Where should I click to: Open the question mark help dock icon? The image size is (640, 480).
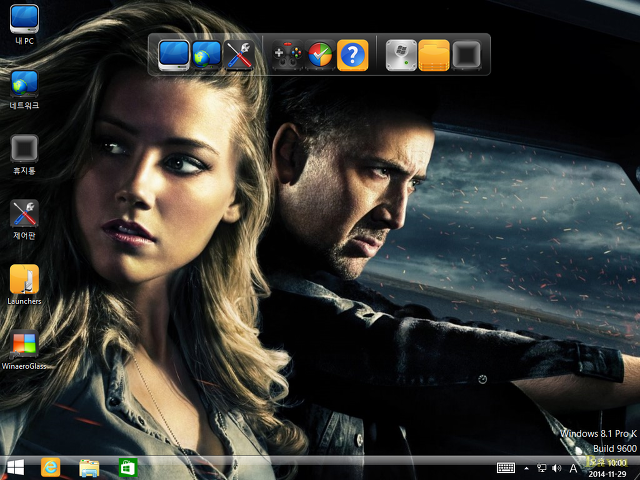353,55
